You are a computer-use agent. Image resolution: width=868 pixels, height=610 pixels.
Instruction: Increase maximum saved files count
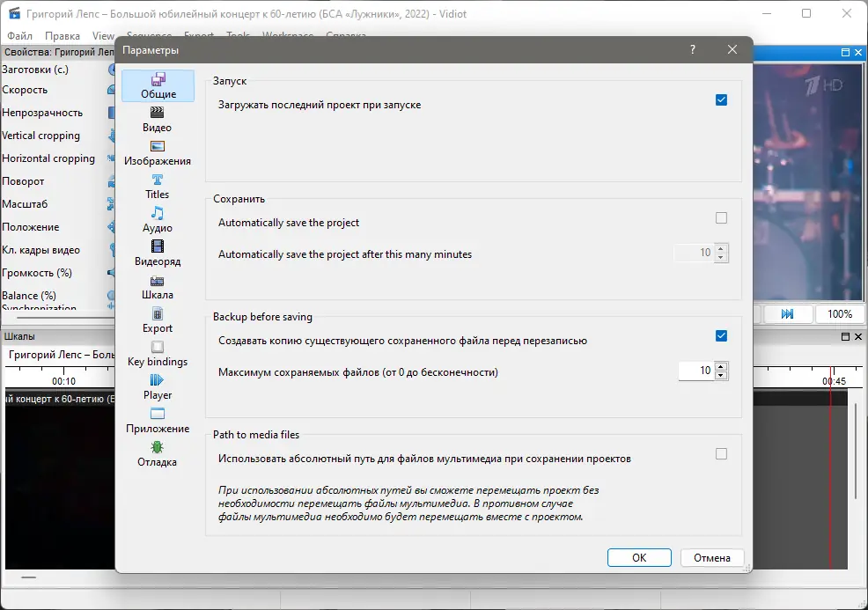click(x=721, y=366)
